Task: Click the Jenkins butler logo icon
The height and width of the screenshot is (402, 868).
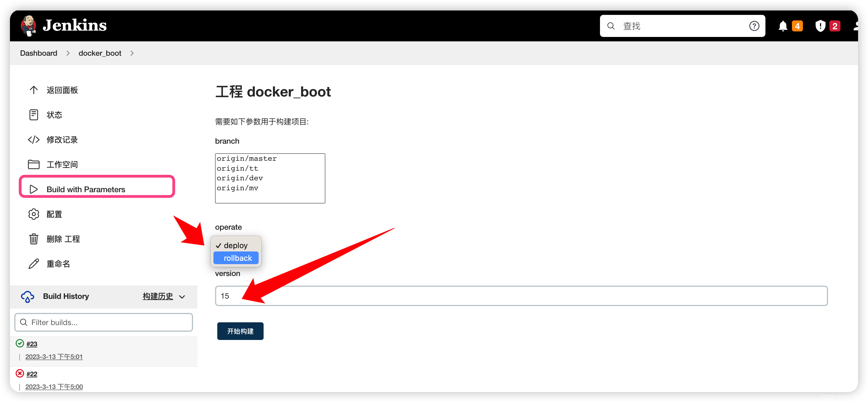Action: [28, 26]
